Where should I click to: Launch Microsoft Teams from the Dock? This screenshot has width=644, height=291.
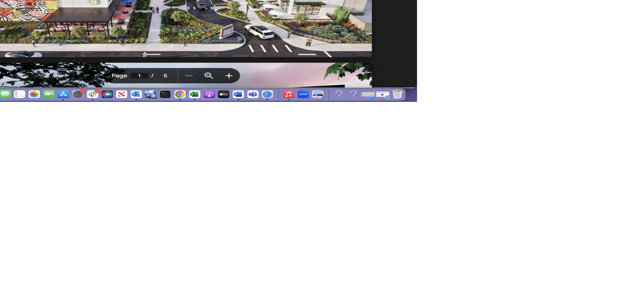tap(252, 94)
